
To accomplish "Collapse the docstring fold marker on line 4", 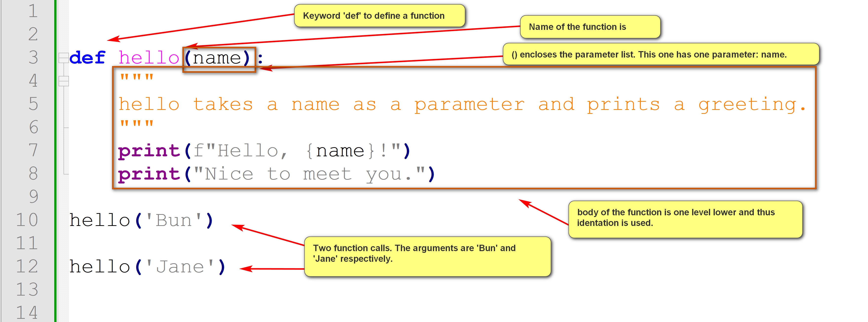I will pyautogui.click(x=64, y=81).
